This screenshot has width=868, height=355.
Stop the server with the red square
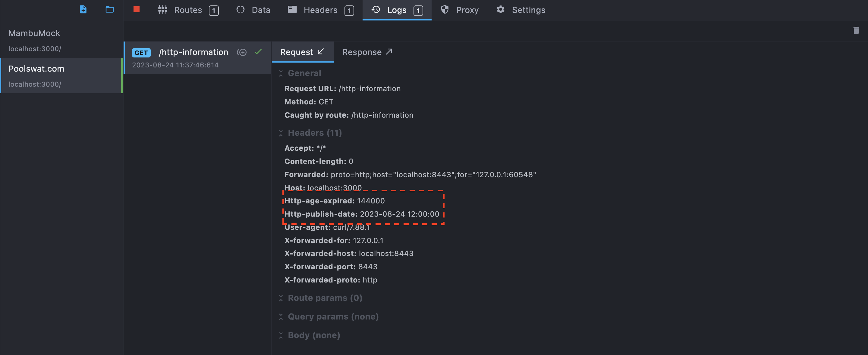point(137,9)
